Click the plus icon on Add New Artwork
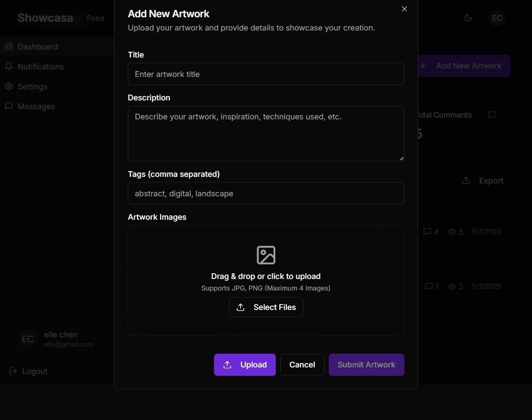The width and height of the screenshot is (532, 420). pos(423,66)
